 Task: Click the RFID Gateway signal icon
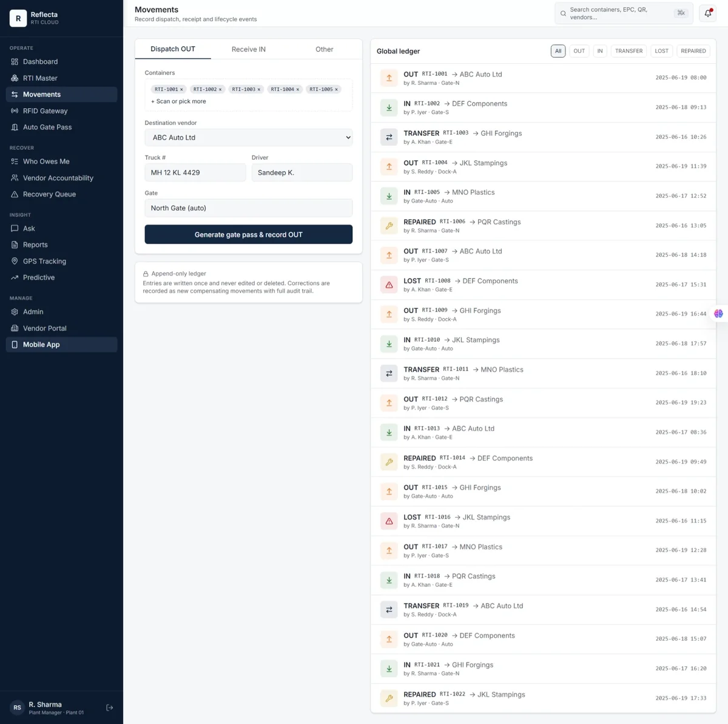[x=15, y=111]
